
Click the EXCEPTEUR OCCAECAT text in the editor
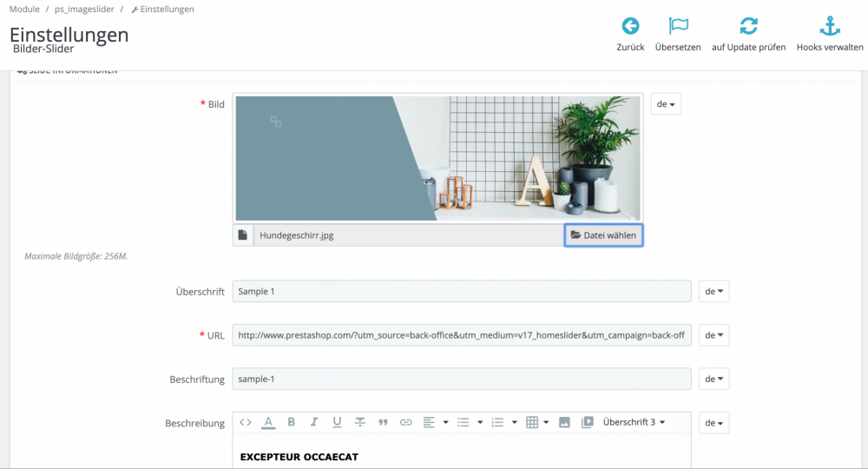coord(299,457)
